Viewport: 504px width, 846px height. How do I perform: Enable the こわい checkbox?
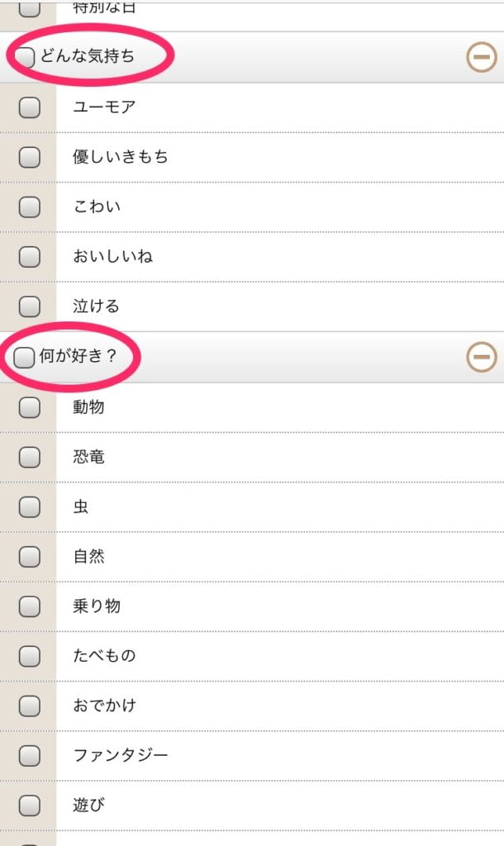point(29,207)
